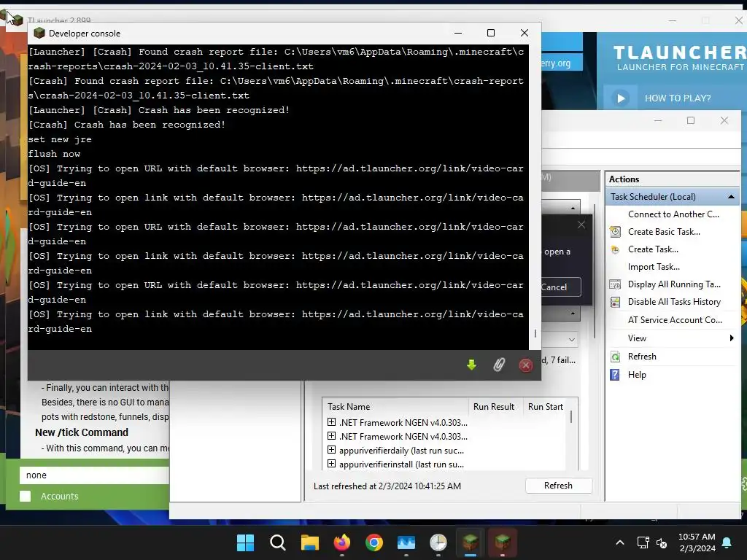Click the blue Help question-mark icon
This screenshot has width=747, height=560.
click(615, 375)
